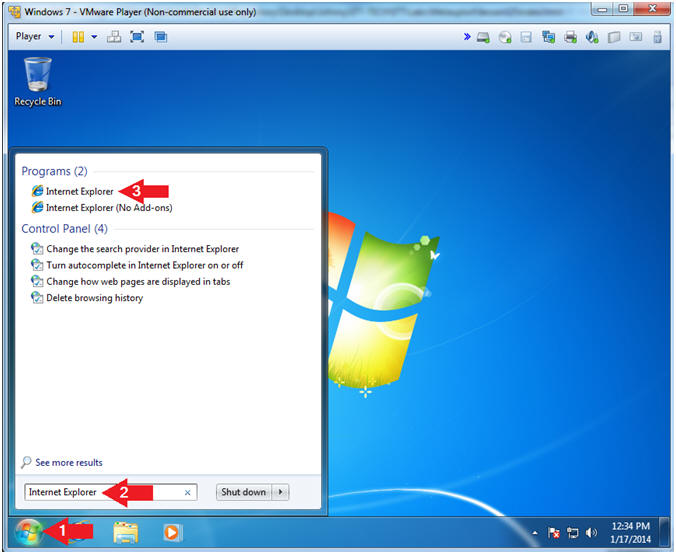
Task: Launch Internet Explorer from Programs results
Action: point(72,191)
